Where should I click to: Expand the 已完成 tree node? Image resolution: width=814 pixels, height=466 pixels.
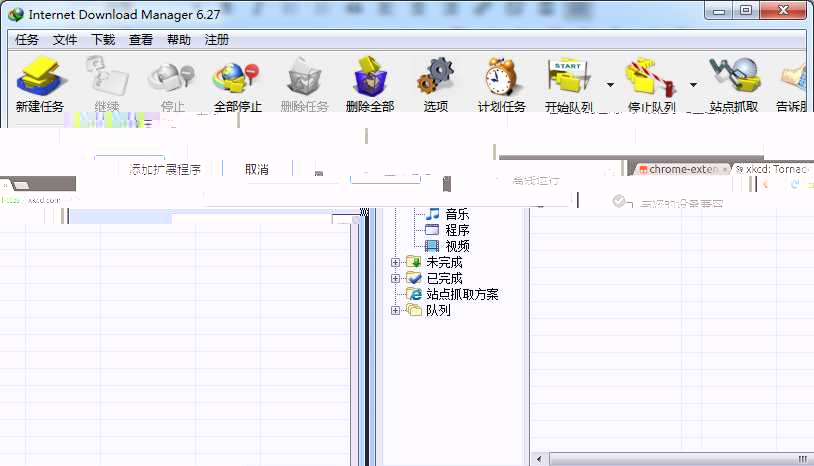click(395, 279)
